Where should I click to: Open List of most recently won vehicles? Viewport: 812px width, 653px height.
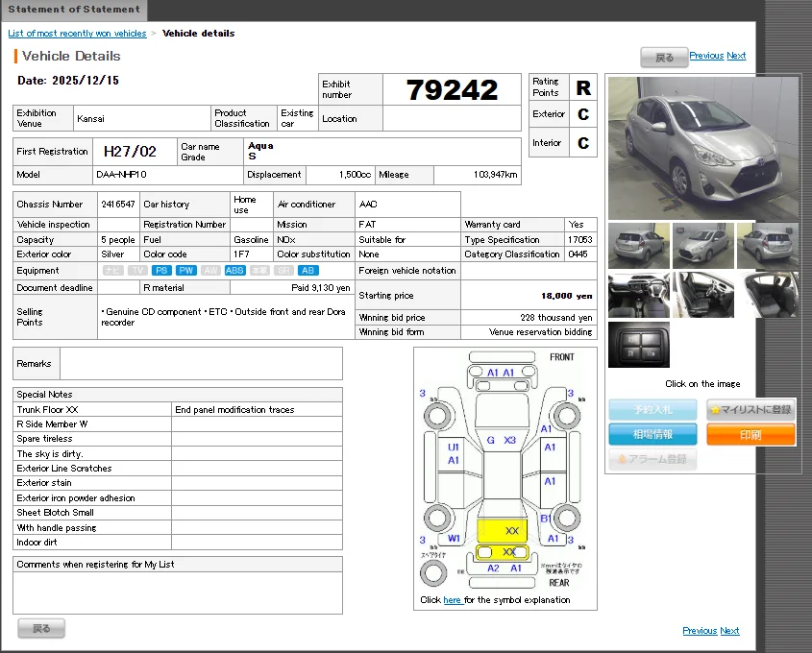(x=76, y=33)
